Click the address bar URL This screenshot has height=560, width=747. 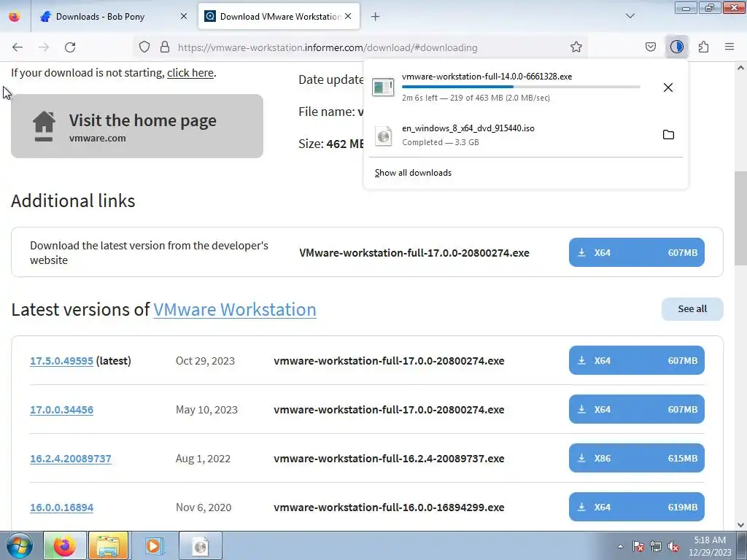pos(328,47)
